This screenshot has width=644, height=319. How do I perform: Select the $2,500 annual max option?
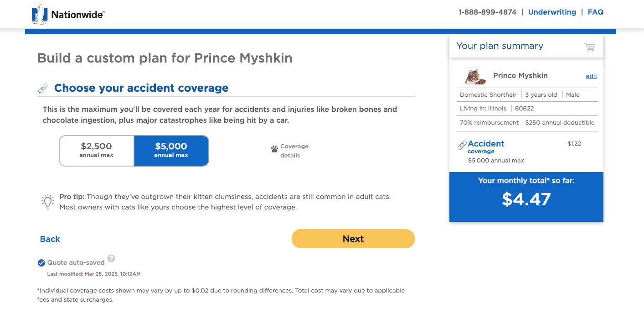pos(97,151)
